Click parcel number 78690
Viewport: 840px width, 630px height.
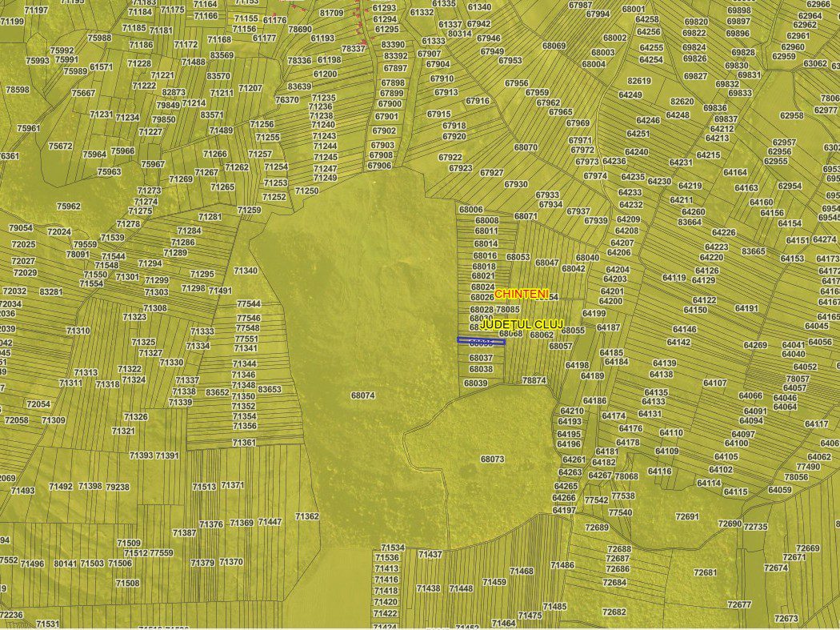(300, 30)
